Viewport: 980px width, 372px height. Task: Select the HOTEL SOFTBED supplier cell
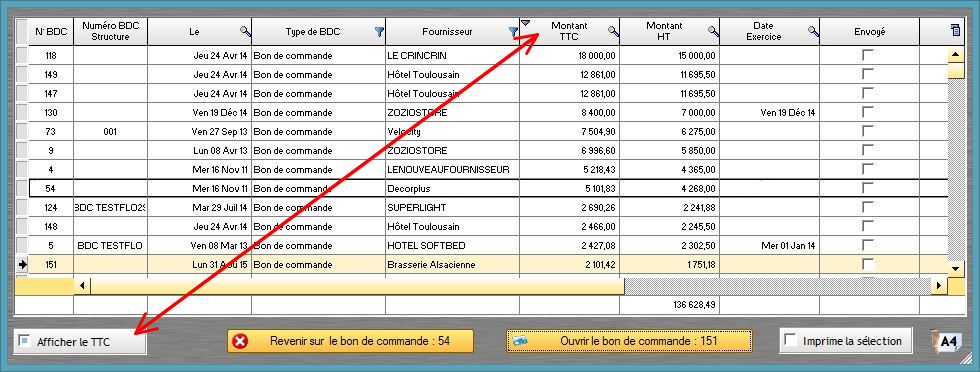click(452, 246)
